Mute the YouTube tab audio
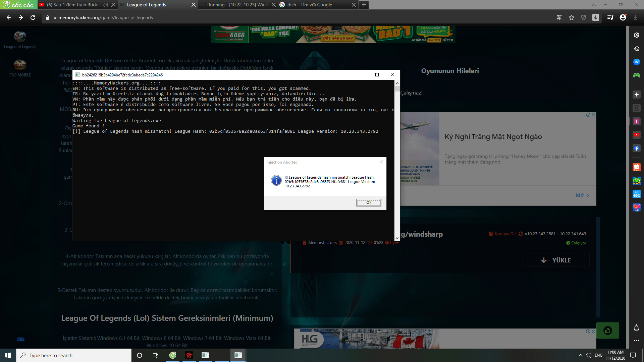Viewport: 644px width, 362px height. click(x=105, y=5)
